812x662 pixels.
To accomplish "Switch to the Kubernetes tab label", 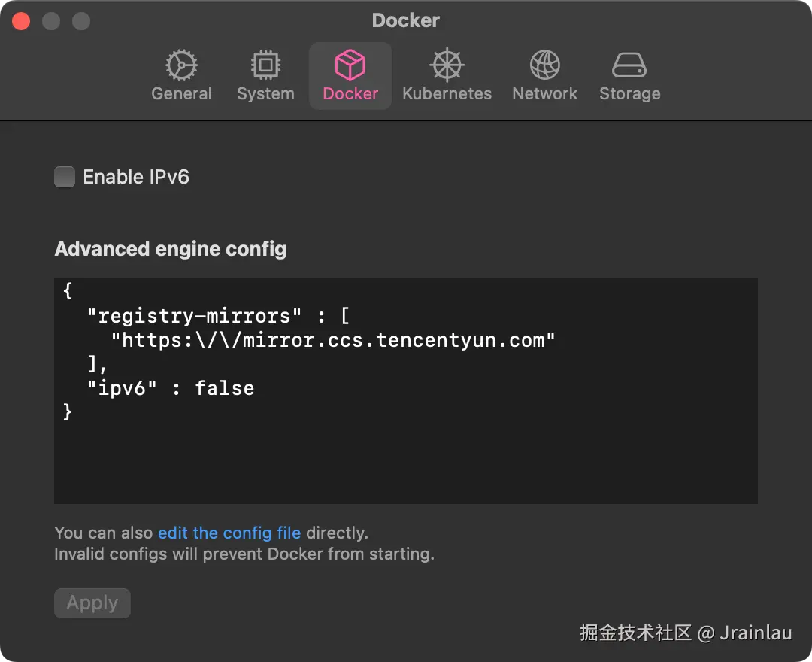I will click(x=447, y=94).
